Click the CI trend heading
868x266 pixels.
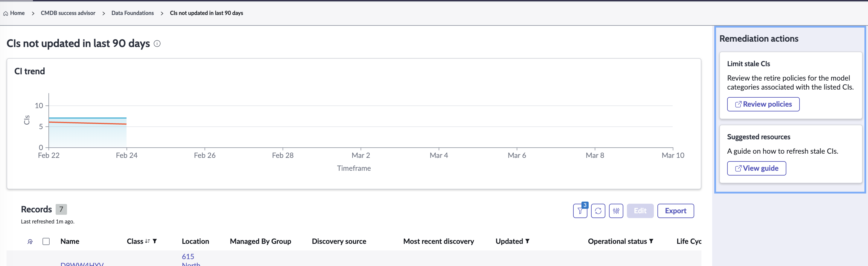click(30, 71)
